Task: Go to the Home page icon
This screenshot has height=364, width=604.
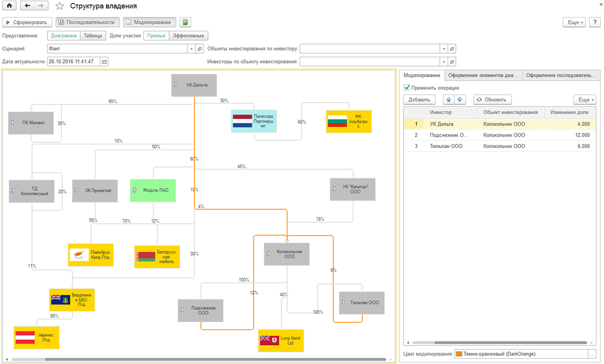Action: (x=9, y=6)
